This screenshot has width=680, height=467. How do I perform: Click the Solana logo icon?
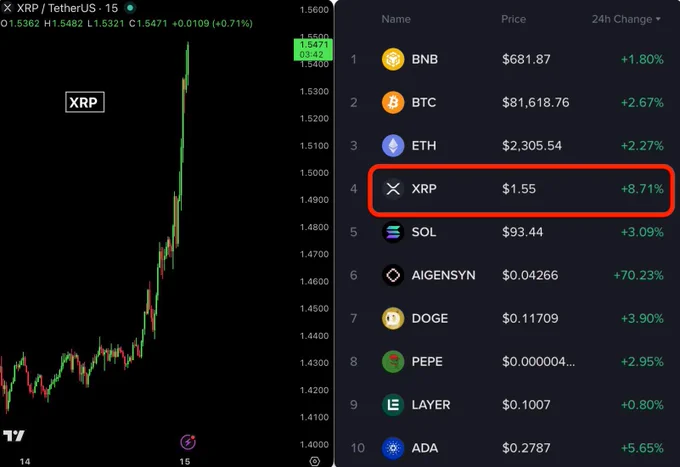pyautogui.click(x=393, y=232)
